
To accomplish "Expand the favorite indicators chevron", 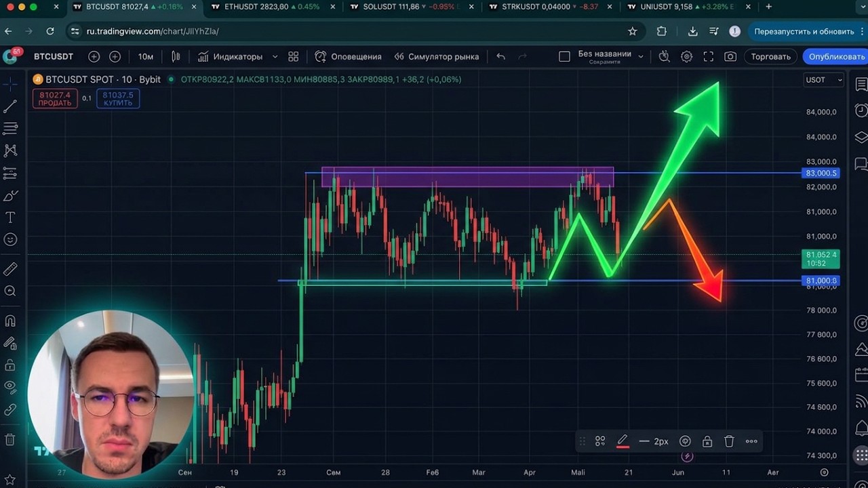I will tap(275, 56).
